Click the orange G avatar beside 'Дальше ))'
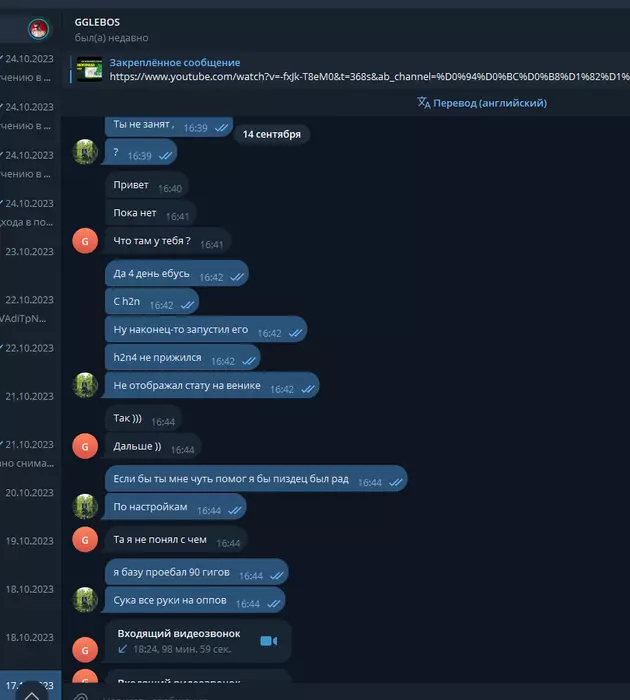This screenshot has height=700, width=630. 85,446
